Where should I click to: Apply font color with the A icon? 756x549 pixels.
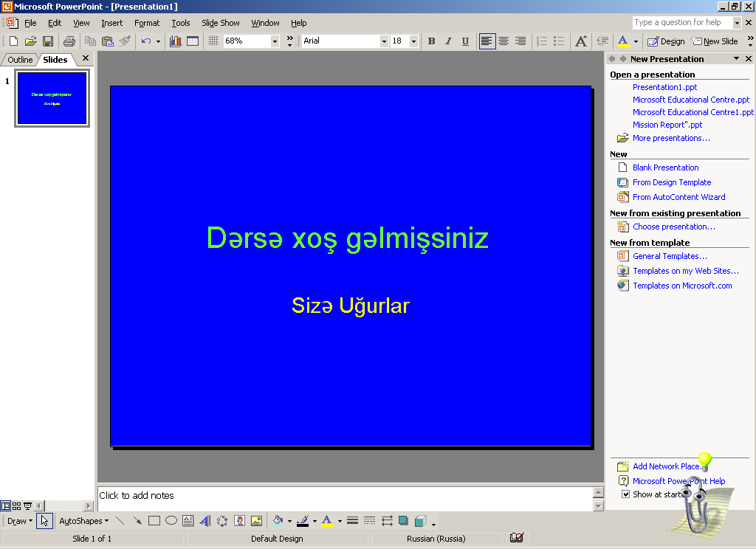(x=623, y=41)
